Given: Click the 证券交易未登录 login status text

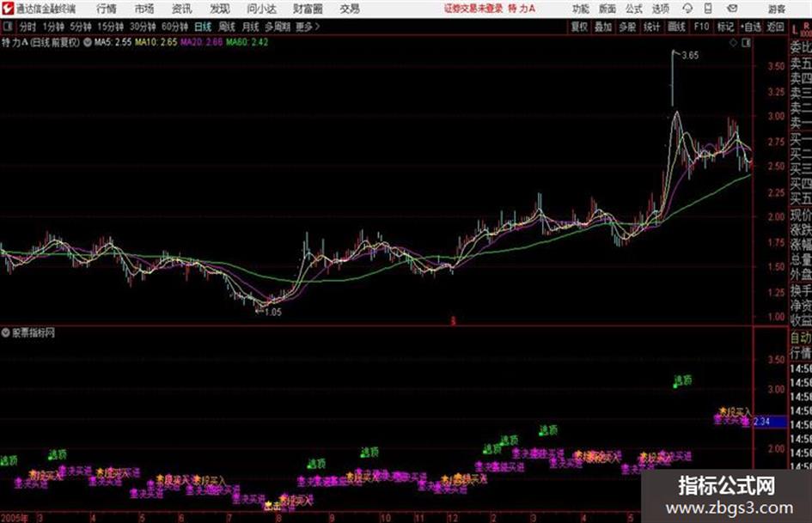Looking at the screenshot, I should pyautogui.click(x=473, y=9).
